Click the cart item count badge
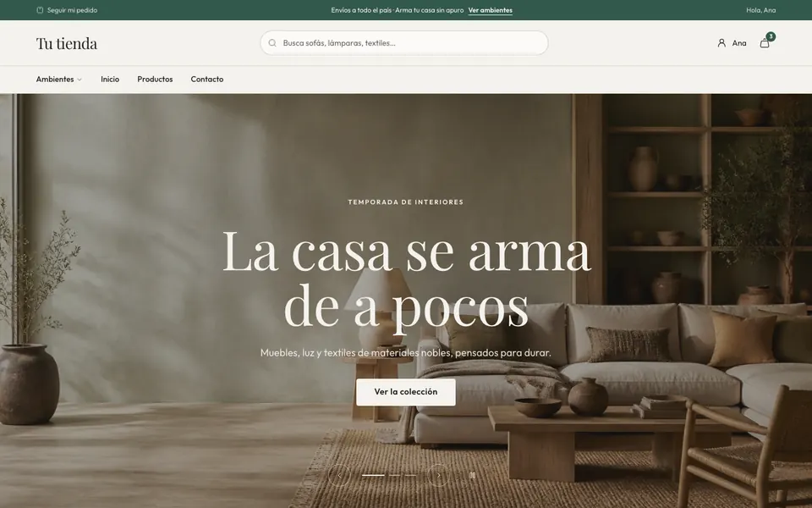The height and width of the screenshot is (508, 812). [771, 36]
